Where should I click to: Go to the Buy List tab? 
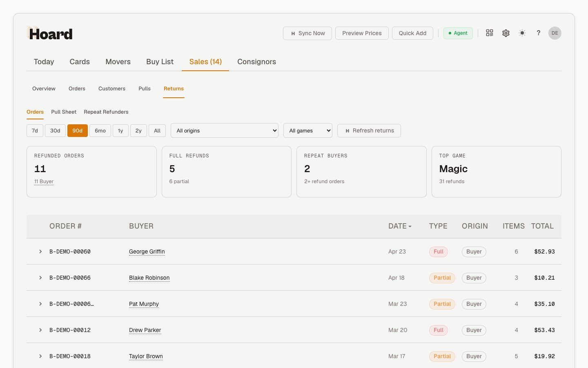[x=160, y=62]
